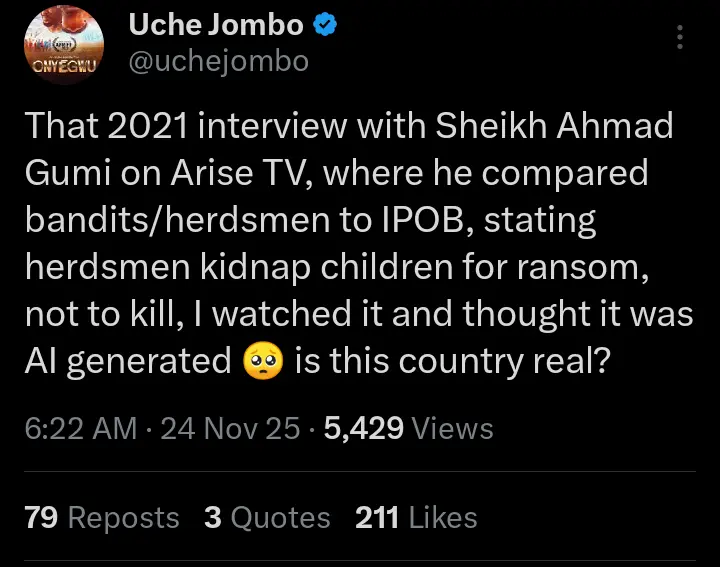This screenshot has height=567, width=720.
Task: Visit the @uchejombo handle link
Action: tap(218, 62)
